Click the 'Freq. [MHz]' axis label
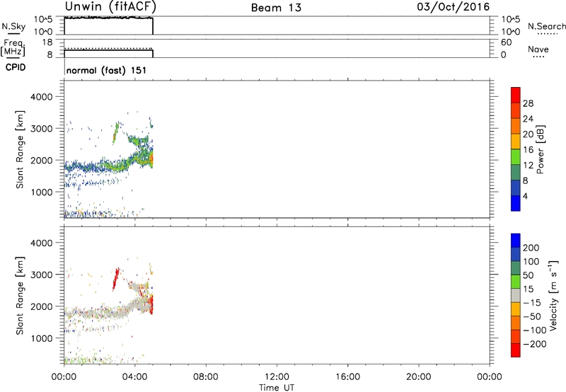Viewport: 566px width, 392px height. 13,47
